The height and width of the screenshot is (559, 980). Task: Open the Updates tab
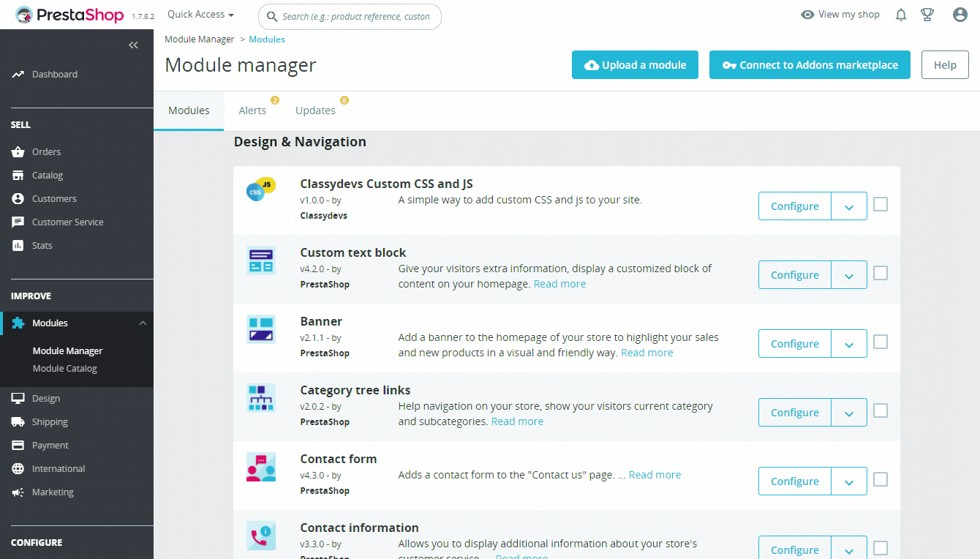[315, 110]
